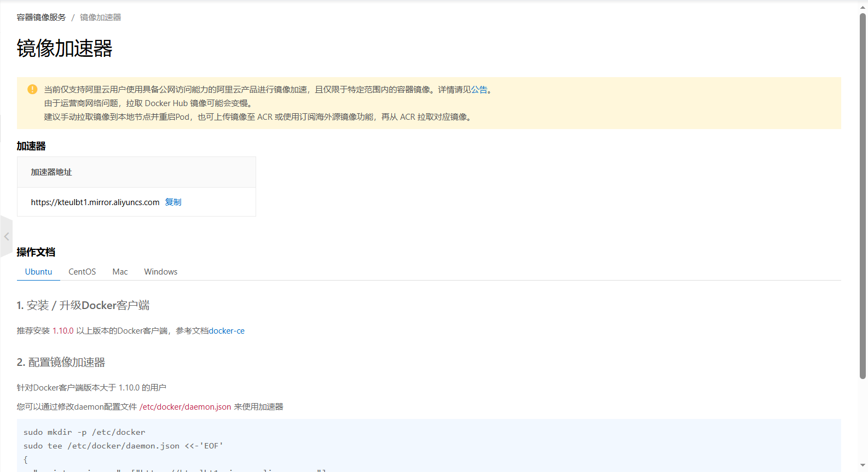
Task: Switch to the Ubuntu tab
Action: (x=38, y=272)
